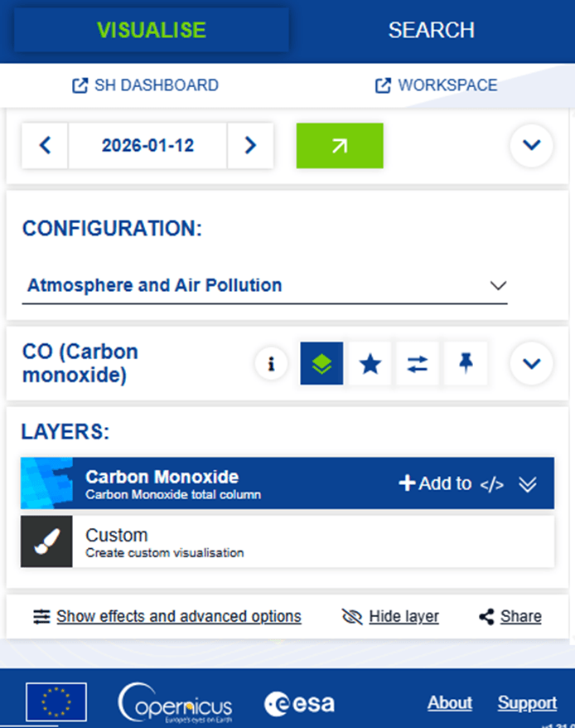
Task: Expand the CO dataset chevron
Action: point(531,363)
